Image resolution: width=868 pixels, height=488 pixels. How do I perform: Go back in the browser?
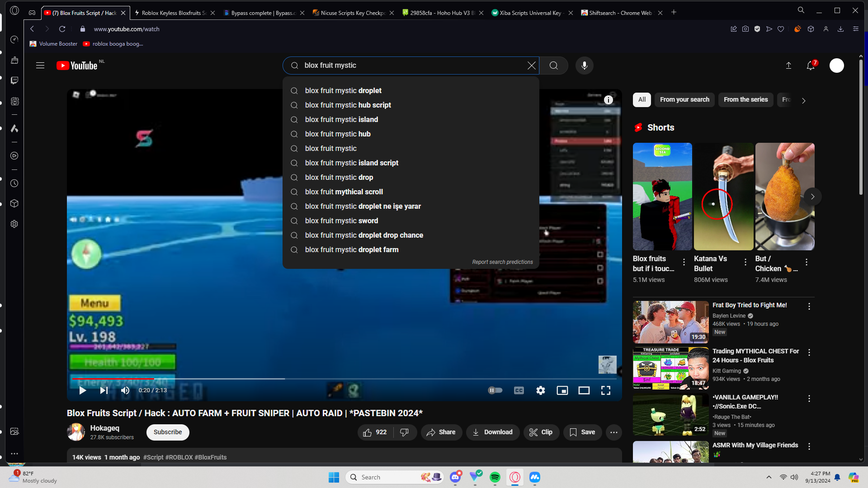[x=32, y=29]
